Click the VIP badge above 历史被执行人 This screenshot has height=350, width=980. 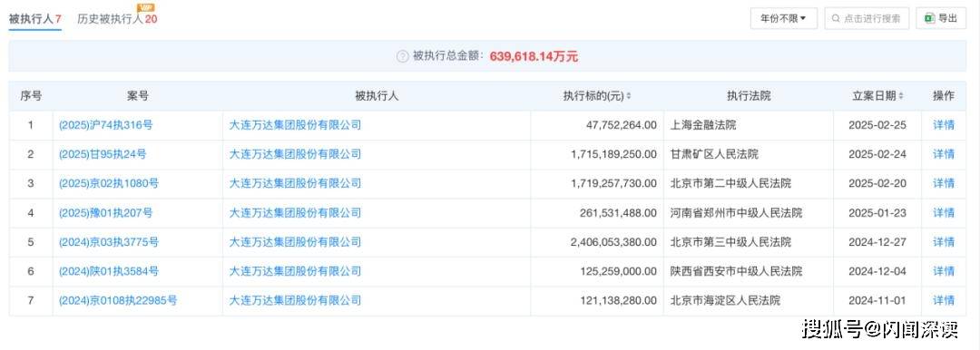[x=145, y=7]
